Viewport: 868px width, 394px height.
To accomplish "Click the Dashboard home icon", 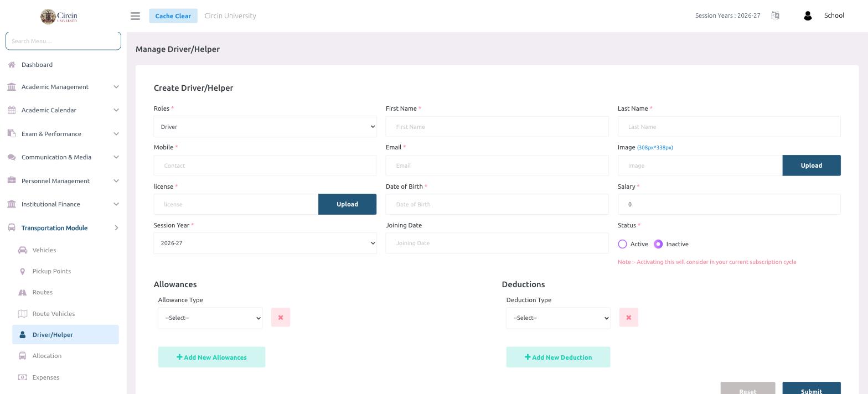I will (x=12, y=65).
